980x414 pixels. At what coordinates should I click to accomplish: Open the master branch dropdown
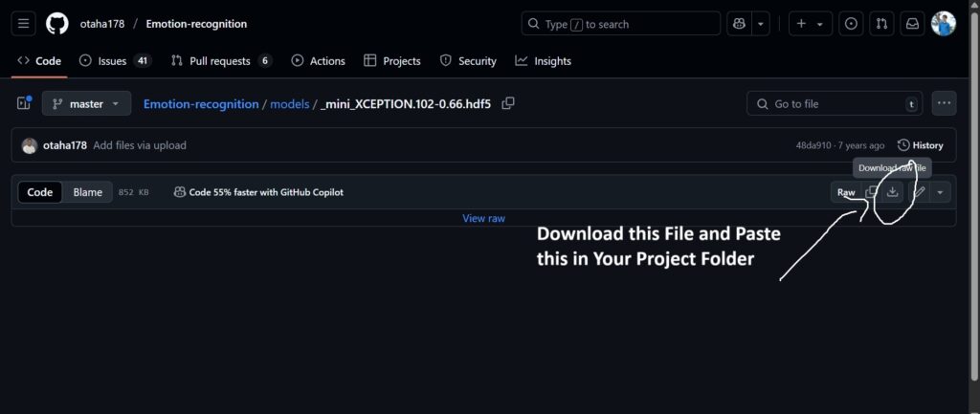(x=86, y=103)
